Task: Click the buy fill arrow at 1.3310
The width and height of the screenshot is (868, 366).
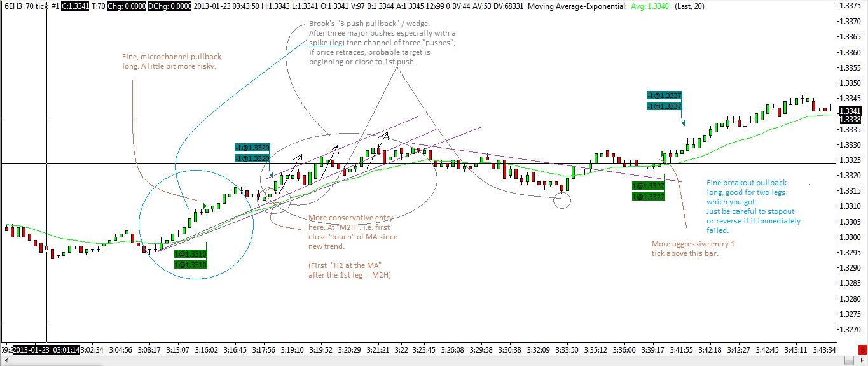Action: (205, 205)
